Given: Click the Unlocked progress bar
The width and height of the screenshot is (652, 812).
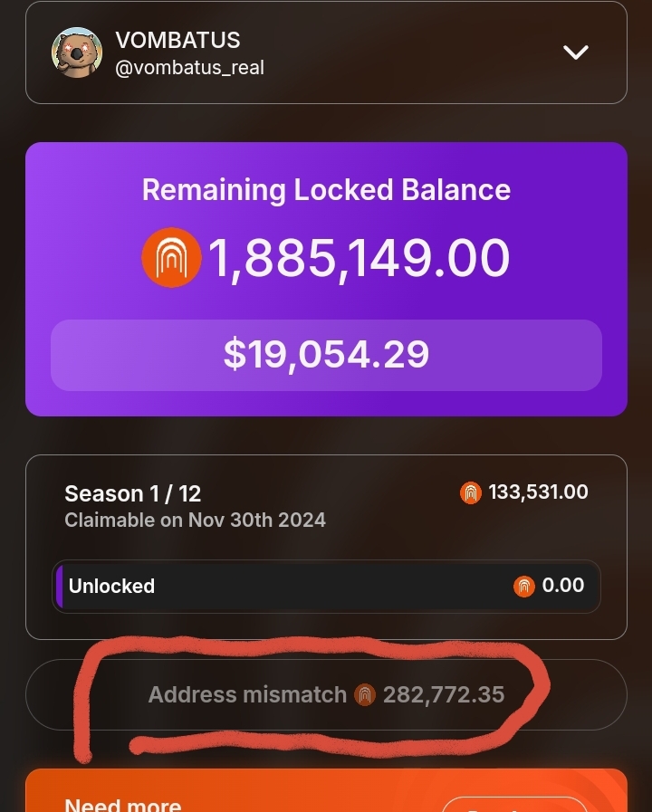Looking at the screenshot, I should (326, 587).
